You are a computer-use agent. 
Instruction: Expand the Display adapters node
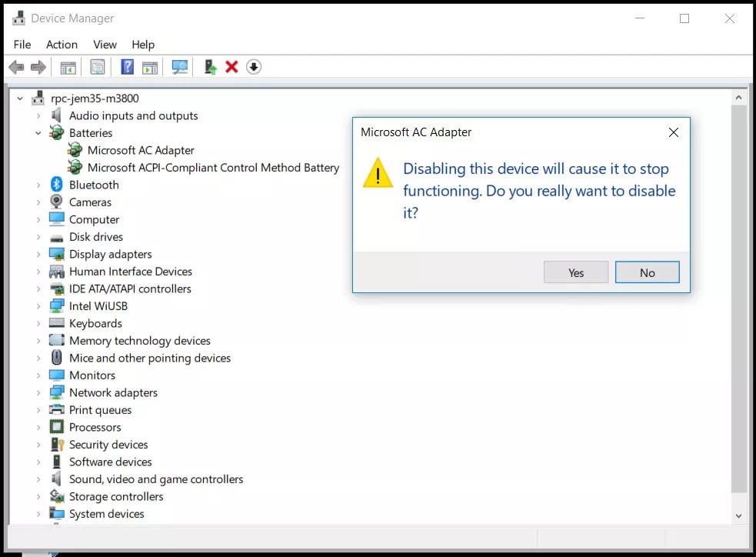click(38, 254)
